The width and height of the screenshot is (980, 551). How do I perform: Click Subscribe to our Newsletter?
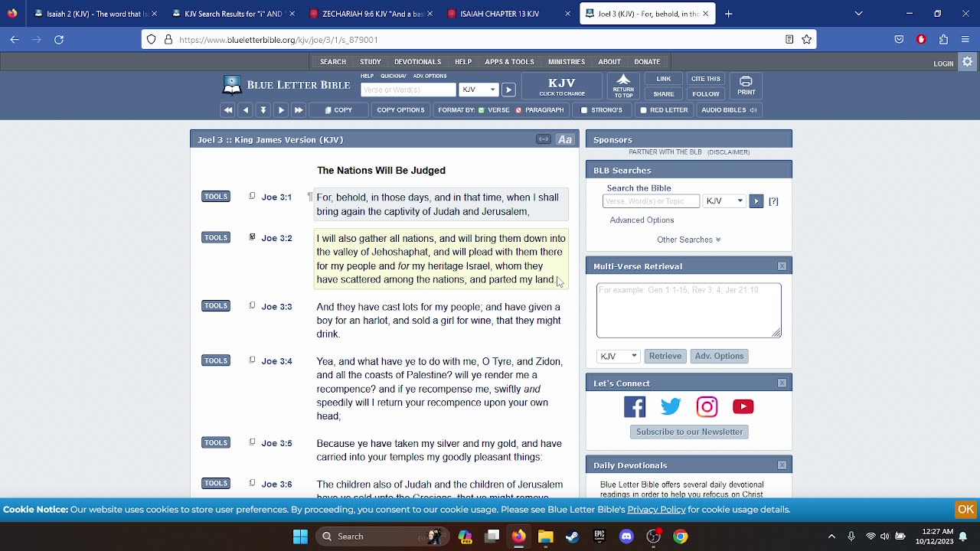(689, 432)
